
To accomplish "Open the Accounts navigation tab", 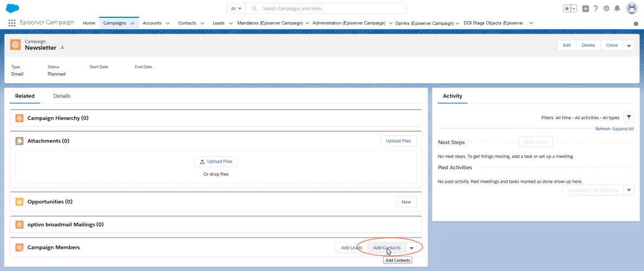I will (x=152, y=23).
